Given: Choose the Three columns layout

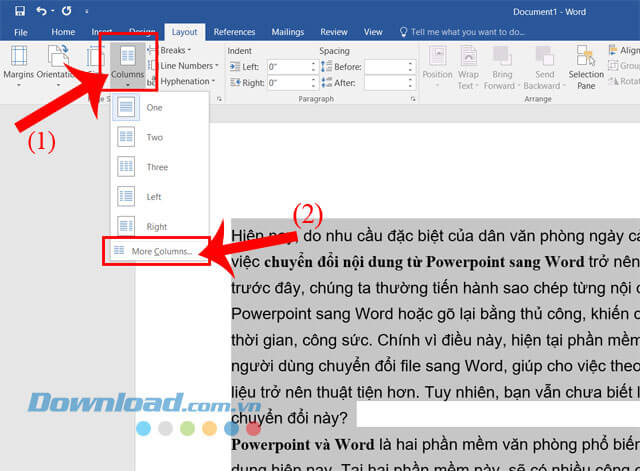Looking at the screenshot, I should (160, 167).
